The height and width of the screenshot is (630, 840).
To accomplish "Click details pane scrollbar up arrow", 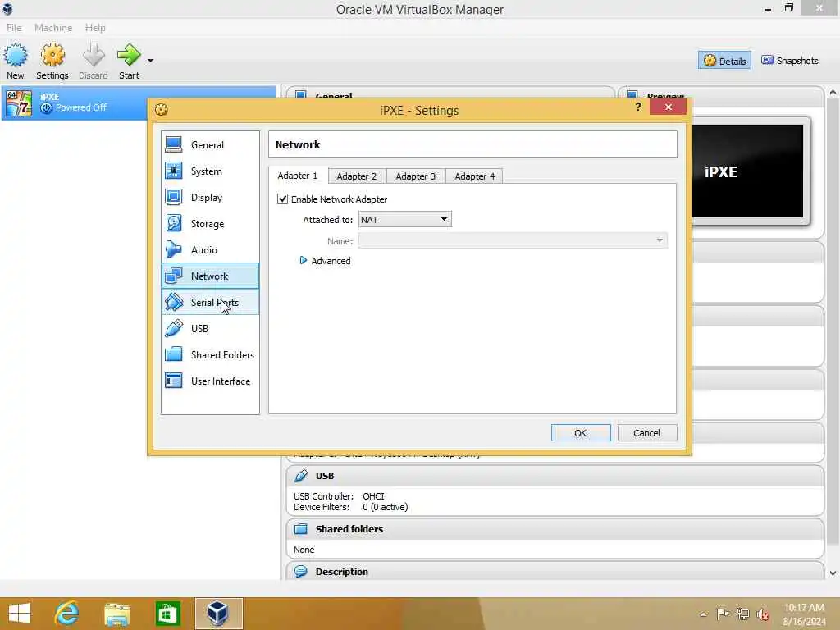I will click(833, 92).
